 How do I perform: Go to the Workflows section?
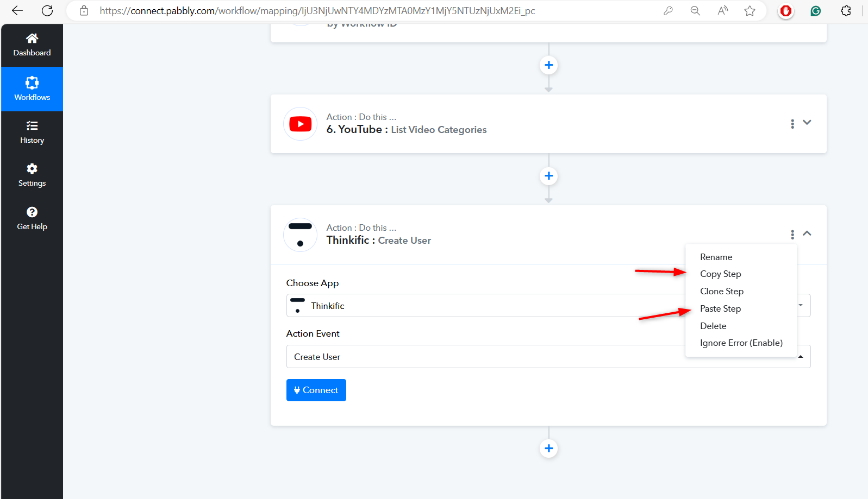point(32,89)
